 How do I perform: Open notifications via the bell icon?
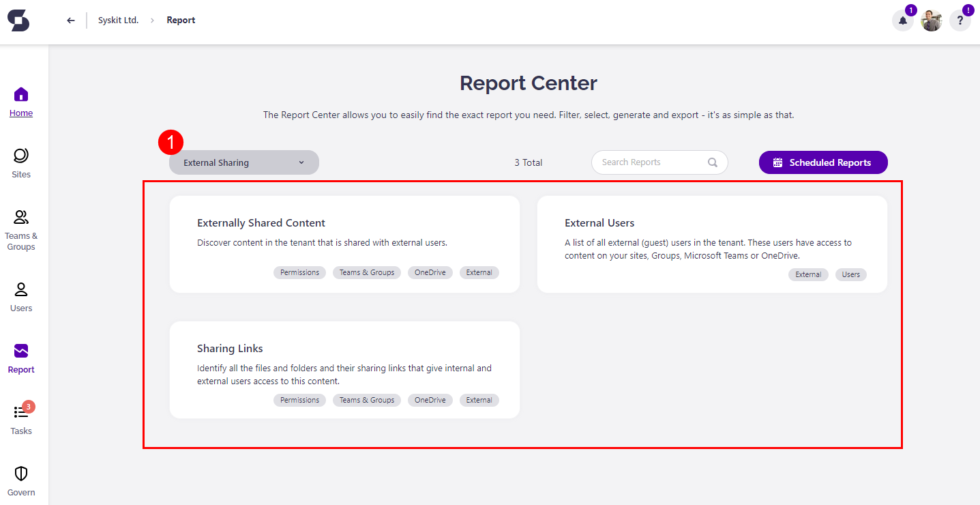[x=902, y=21]
